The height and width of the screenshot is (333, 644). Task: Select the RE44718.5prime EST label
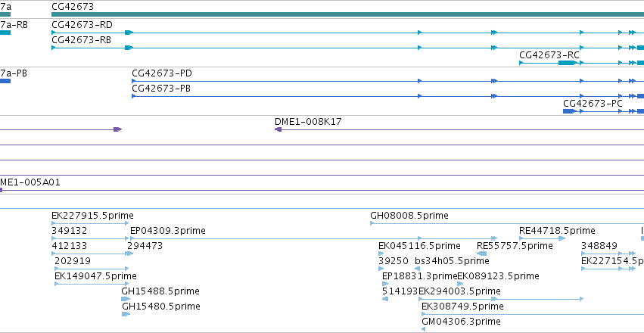point(557,231)
